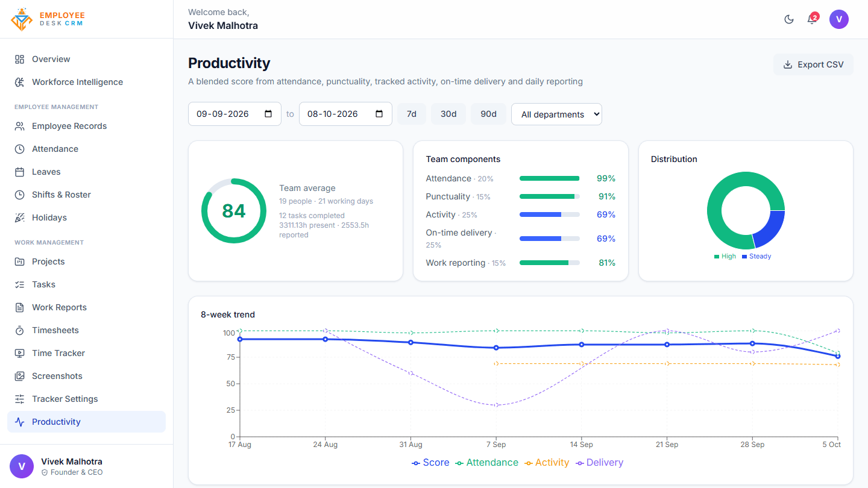The height and width of the screenshot is (488, 868).
Task: Toggle the Attendance series in chart legend
Action: (486, 463)
